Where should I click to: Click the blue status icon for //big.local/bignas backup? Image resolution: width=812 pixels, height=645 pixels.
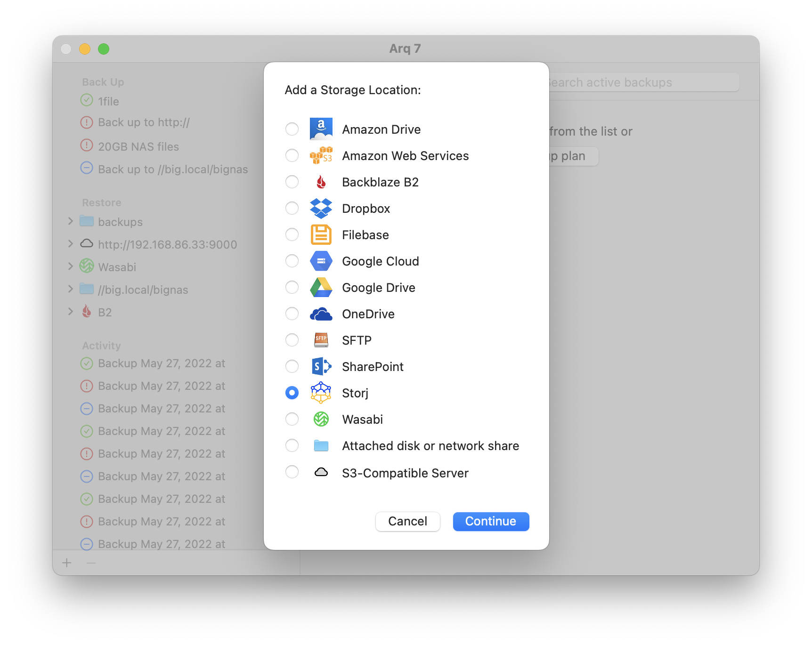tap(87, 168)
